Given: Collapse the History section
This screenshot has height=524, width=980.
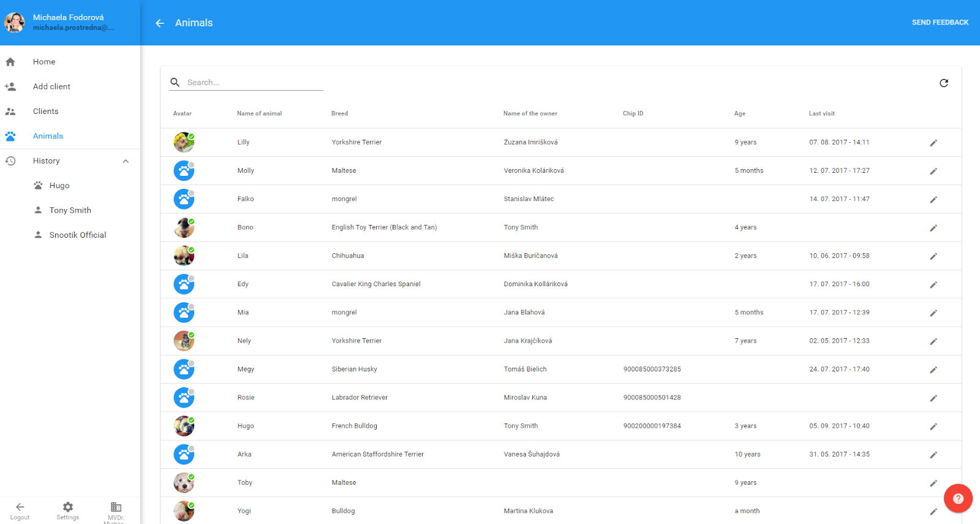Looking at the screenshot, I should tap(126, 161).
